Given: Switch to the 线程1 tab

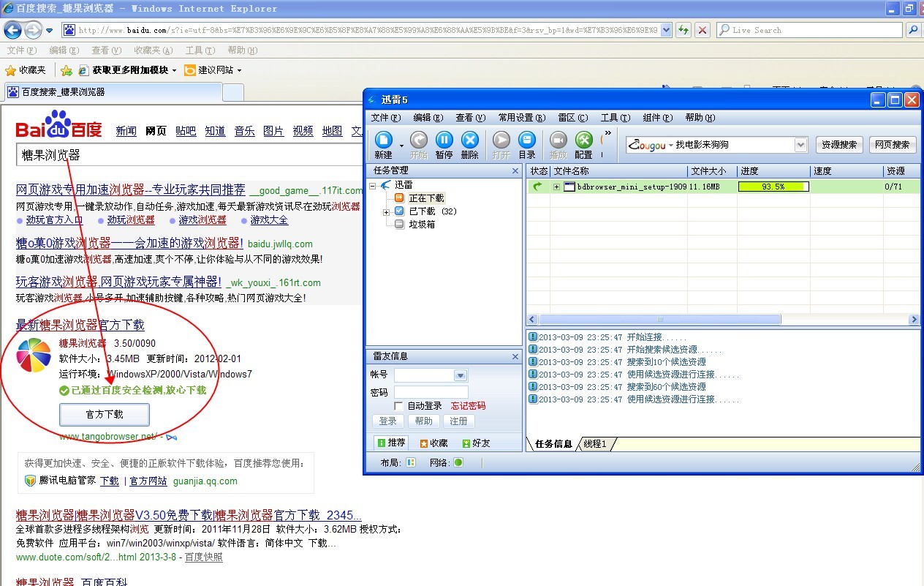Looking at the screenshot, I should 595,444.
